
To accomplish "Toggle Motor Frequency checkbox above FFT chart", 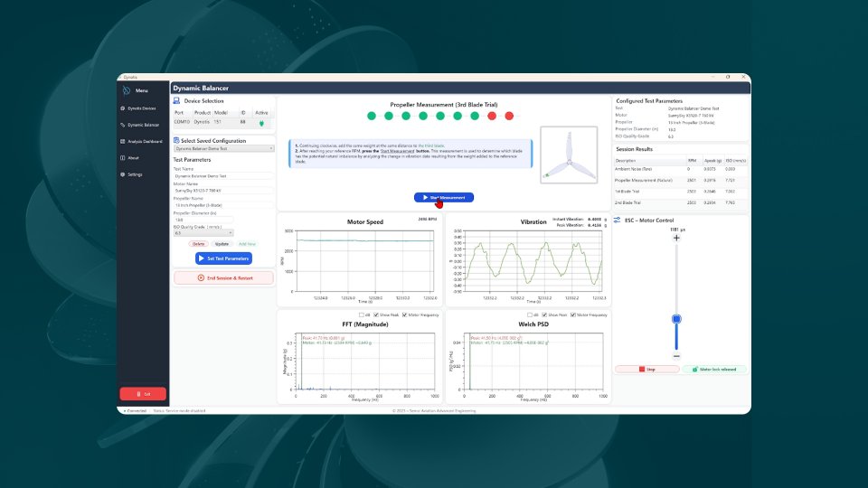I will click(x=405, y=314).
